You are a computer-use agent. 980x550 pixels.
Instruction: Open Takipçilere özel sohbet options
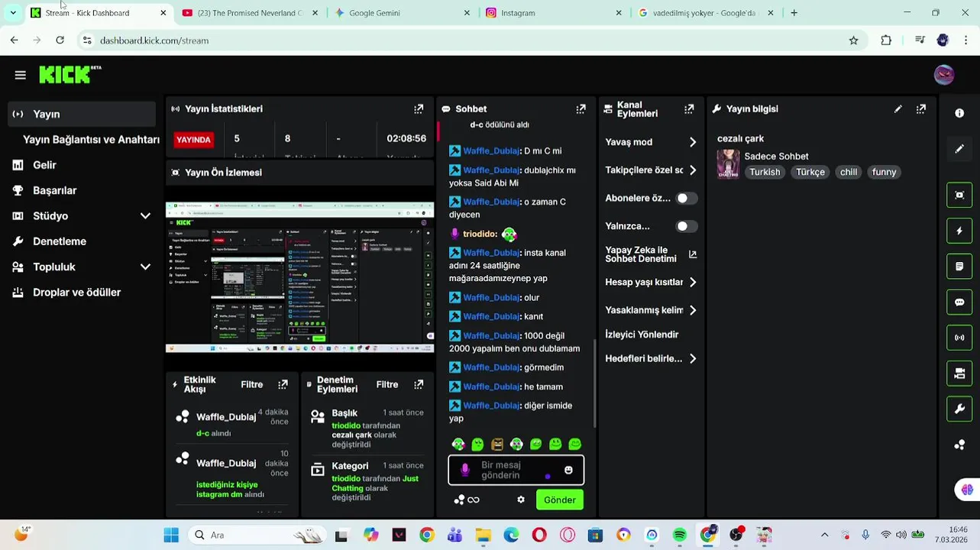point(651,170)
